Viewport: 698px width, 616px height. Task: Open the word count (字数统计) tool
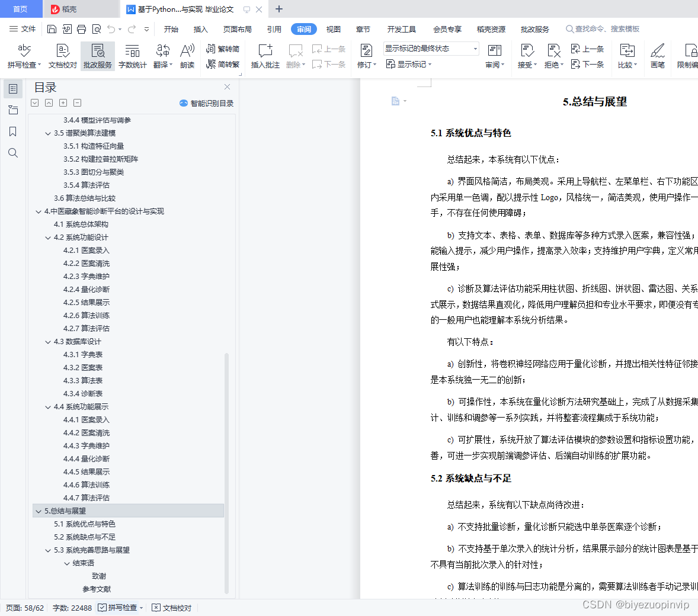[132, 56]
